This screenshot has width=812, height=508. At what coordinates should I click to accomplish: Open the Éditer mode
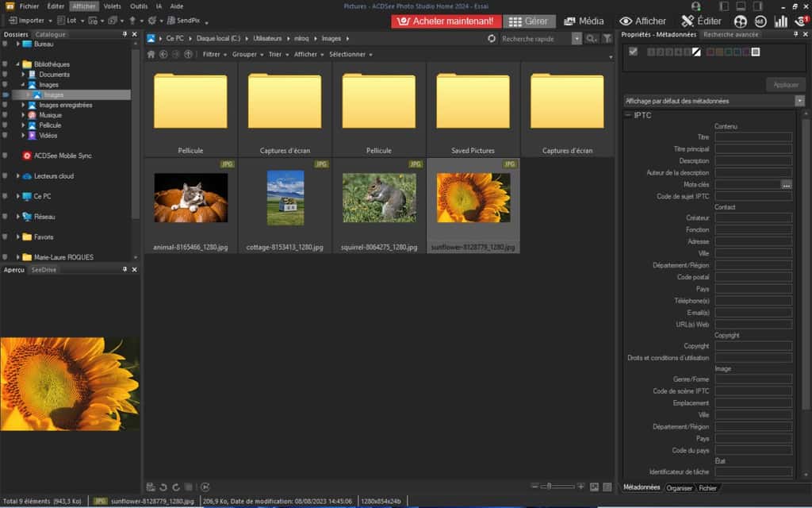tap(701, 21)
